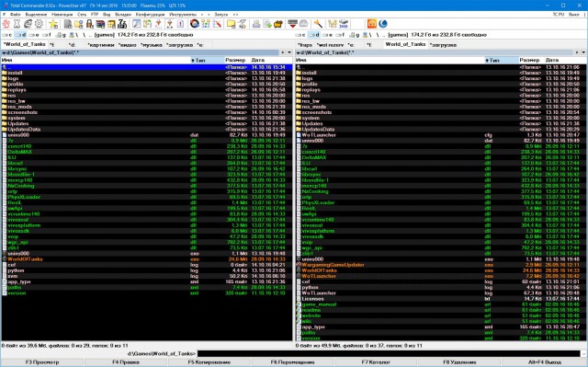Click the red gear icon in the toolbar
This screenshot has width=588, height=367.
(6, 24)
